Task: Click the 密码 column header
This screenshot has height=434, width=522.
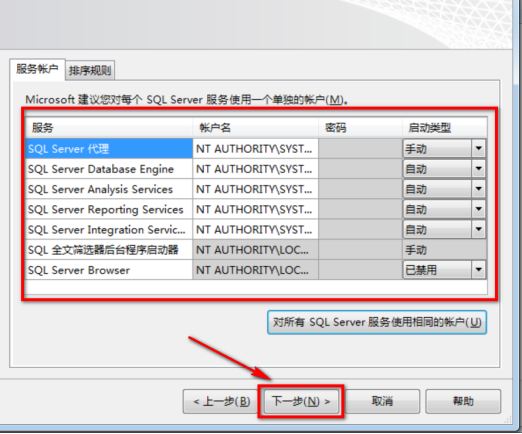Action: [360, 128]
